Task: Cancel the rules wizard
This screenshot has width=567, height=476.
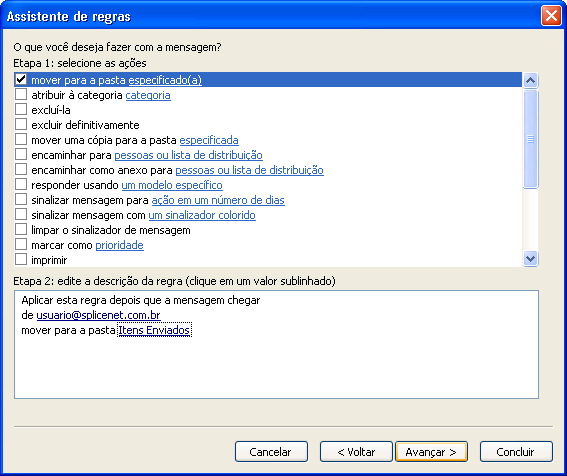Action: tap(271, 452)
